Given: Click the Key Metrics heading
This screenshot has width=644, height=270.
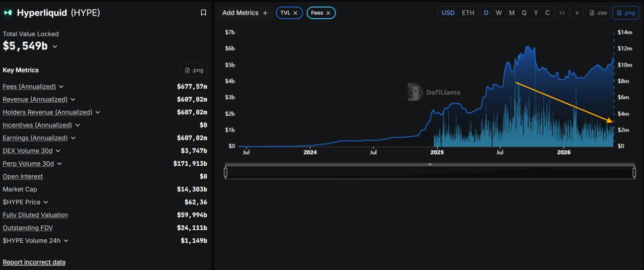Looking at the screenshot, I should pos(21,70).
